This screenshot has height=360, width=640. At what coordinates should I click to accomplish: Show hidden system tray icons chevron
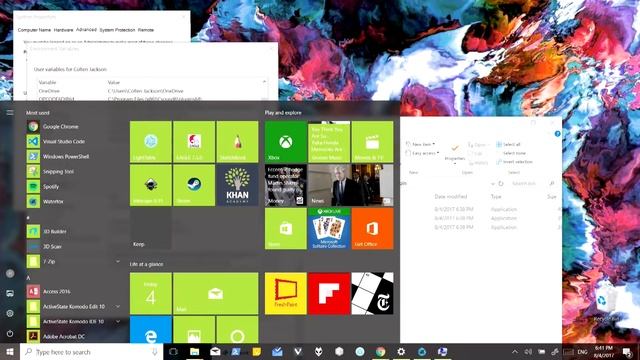(x=515, y=351)
